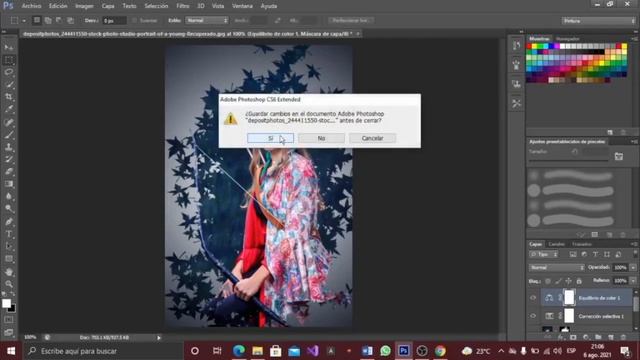This screenshot has width=640, height=360.
Task: Click Subtract from Selection mode icon
Action: (x=59, y=20)
